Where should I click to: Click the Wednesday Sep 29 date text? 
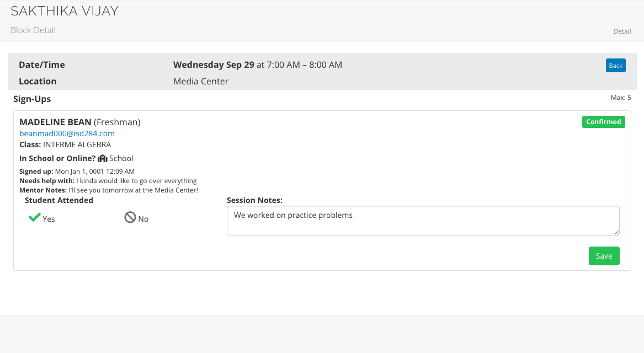coord(214,65)
